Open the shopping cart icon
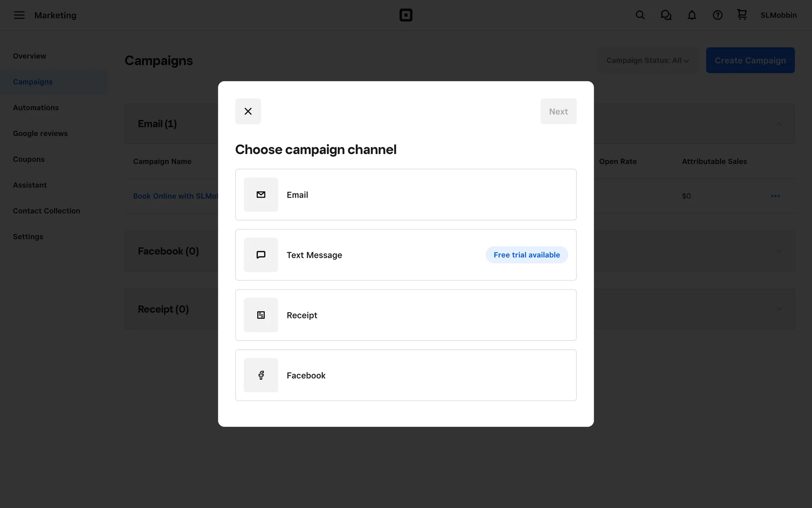The height and width of the screenshot is (508, 812). point(742,15)
